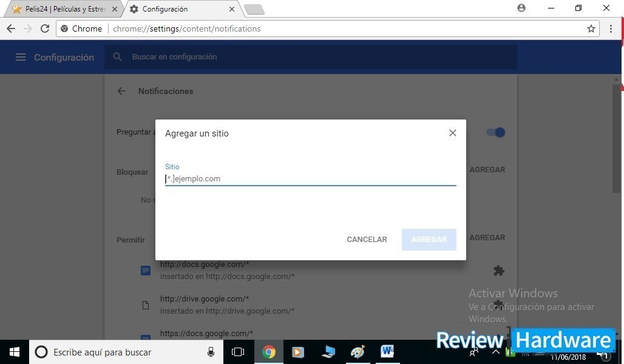Open the Chrome profile icon
This screenshot has width=624, height=364.
(521, 8)
